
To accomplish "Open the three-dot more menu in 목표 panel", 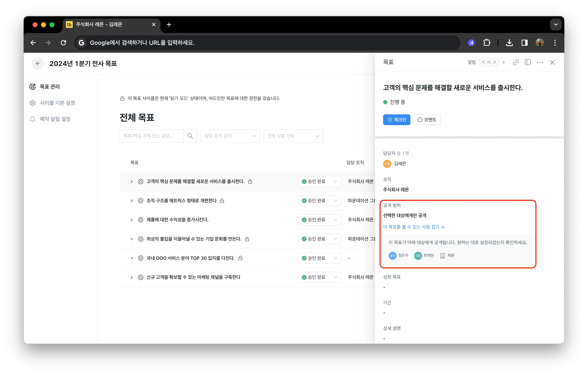I will pyautogui.click(x=540, y=62).
